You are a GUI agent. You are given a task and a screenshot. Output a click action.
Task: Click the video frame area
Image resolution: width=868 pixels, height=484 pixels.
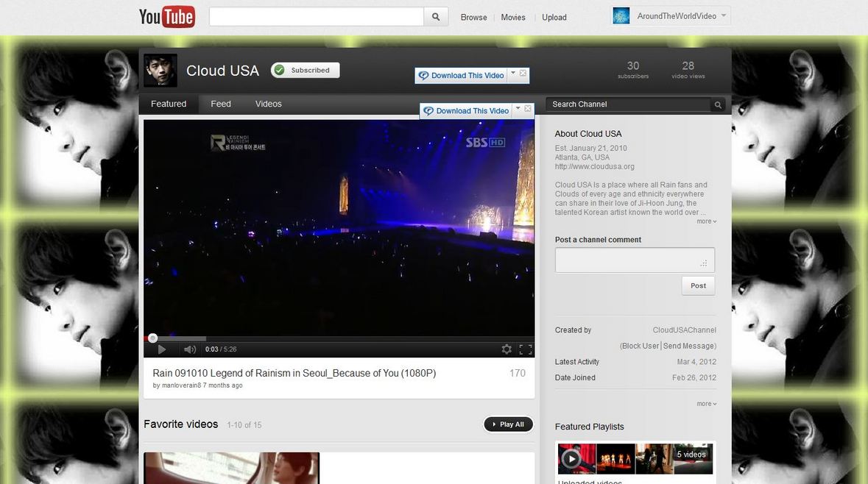pos(339,227)
